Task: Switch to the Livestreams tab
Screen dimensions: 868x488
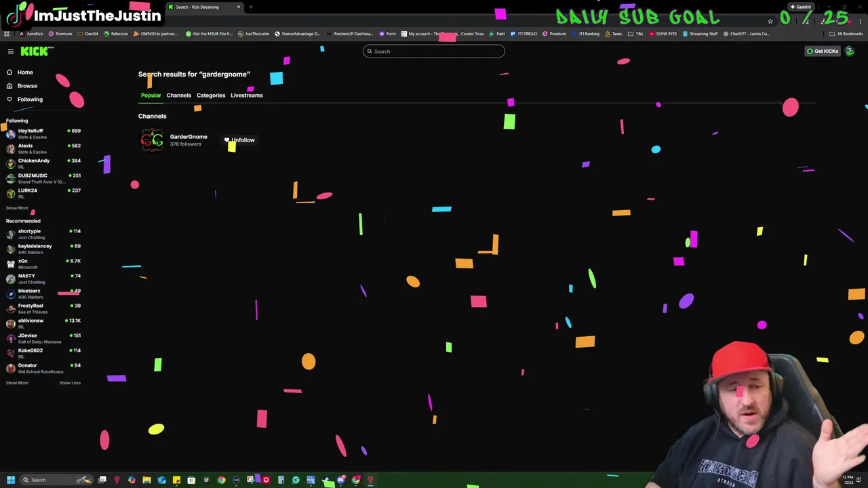Action: [247, 96]
